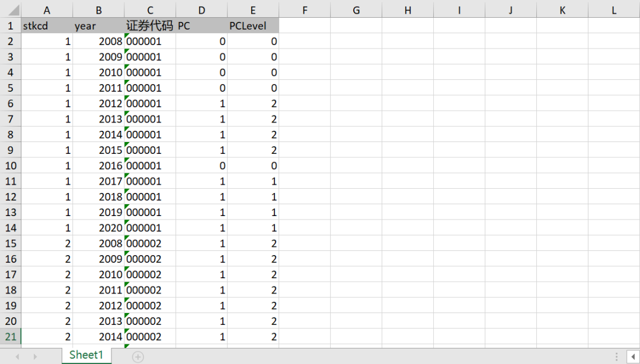
Task: Select year cell 2020 in row 14
Action: click(98, 228)
